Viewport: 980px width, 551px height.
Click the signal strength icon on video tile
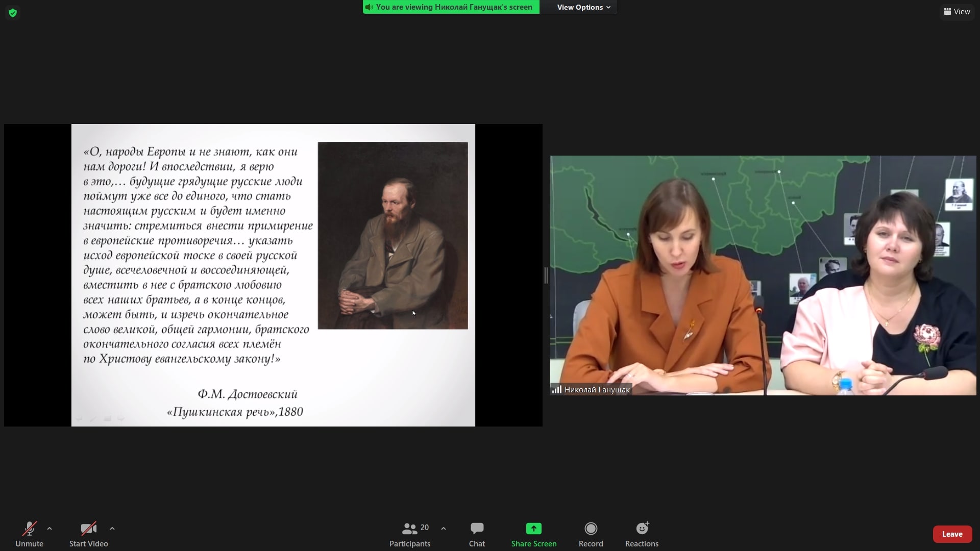557,390
